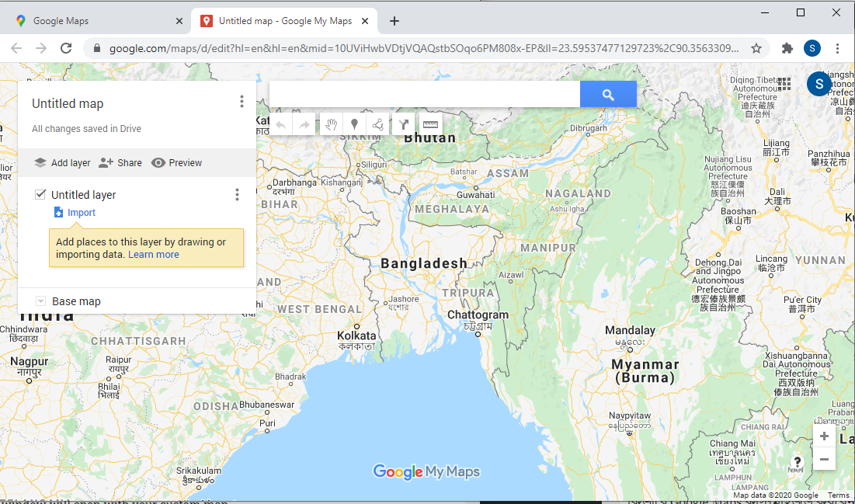855x504 pixels.
Task: Open the Untitled map options menu
Action: [x=242, y=102]
